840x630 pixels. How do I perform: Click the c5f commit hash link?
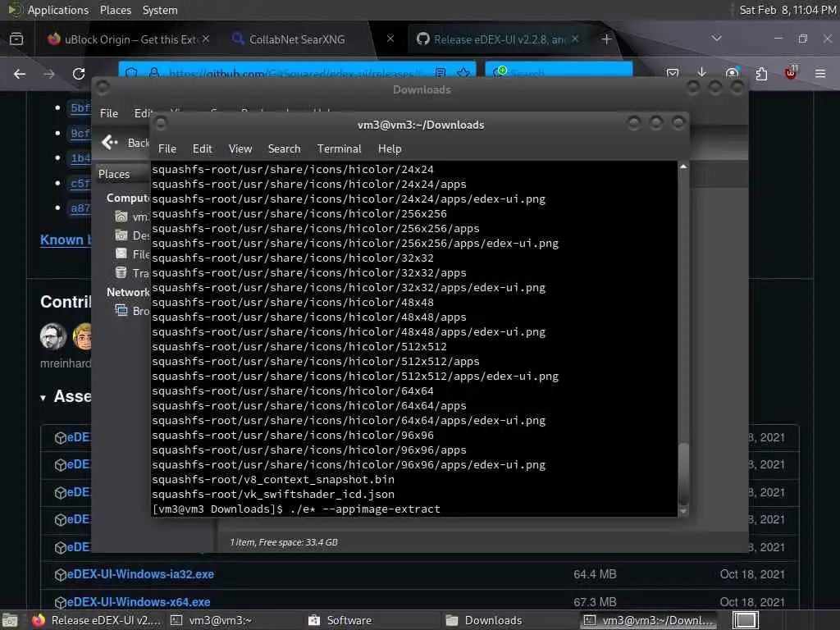point(80,183)
